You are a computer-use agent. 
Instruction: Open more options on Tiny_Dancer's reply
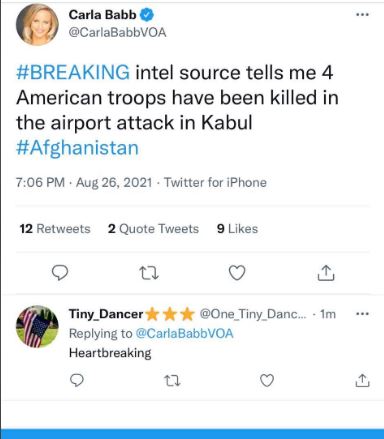[x=362, y=314]
